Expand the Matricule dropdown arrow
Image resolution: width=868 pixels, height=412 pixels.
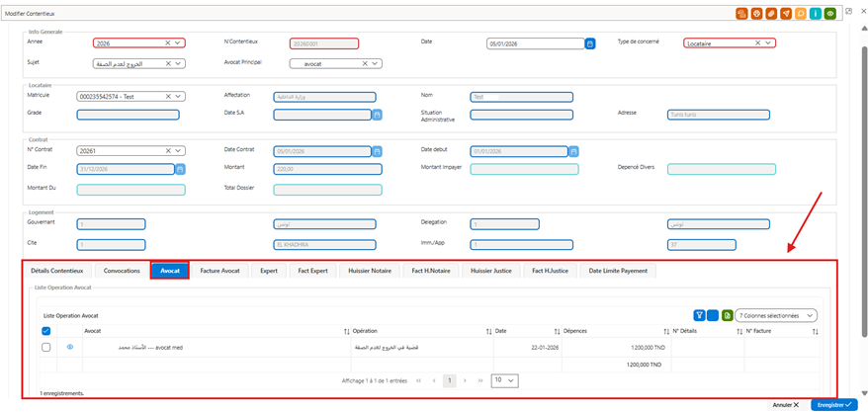[178, 96]
